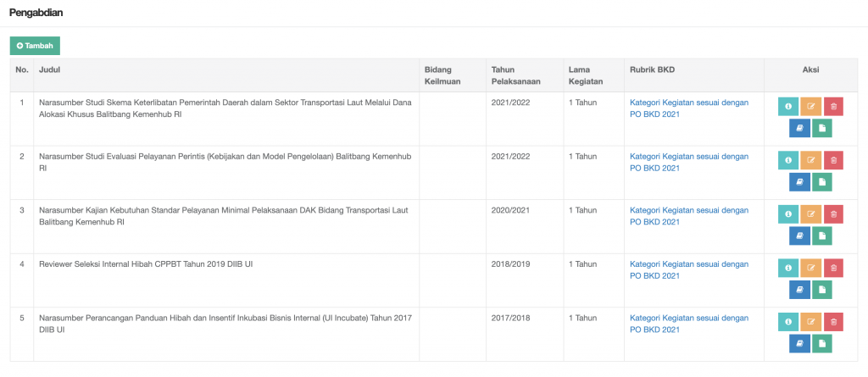Show info for Perancangan Panduan Hibah row
The width and height of the screenshot is (868, 377).
[788, 321]
